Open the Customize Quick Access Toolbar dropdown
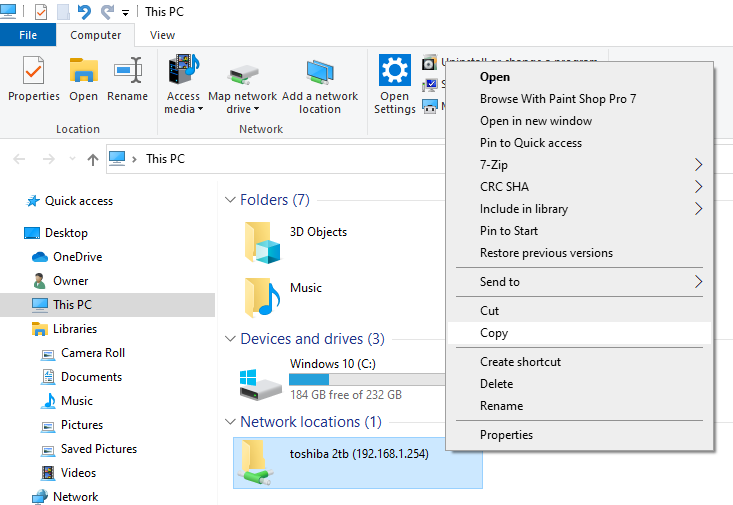Screen dimensions: 733x505 (x=125, y=13)
